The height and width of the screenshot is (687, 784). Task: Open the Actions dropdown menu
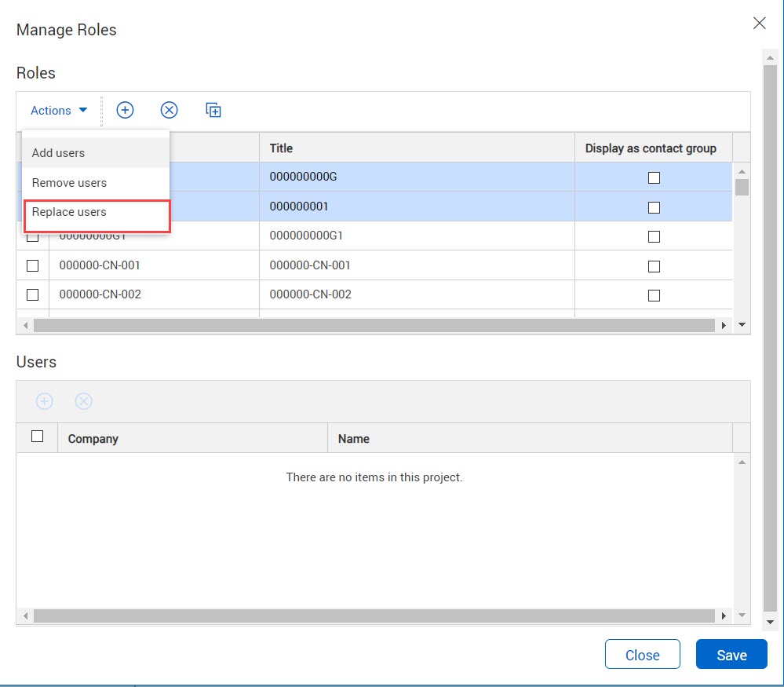click(x=59, y=111)
